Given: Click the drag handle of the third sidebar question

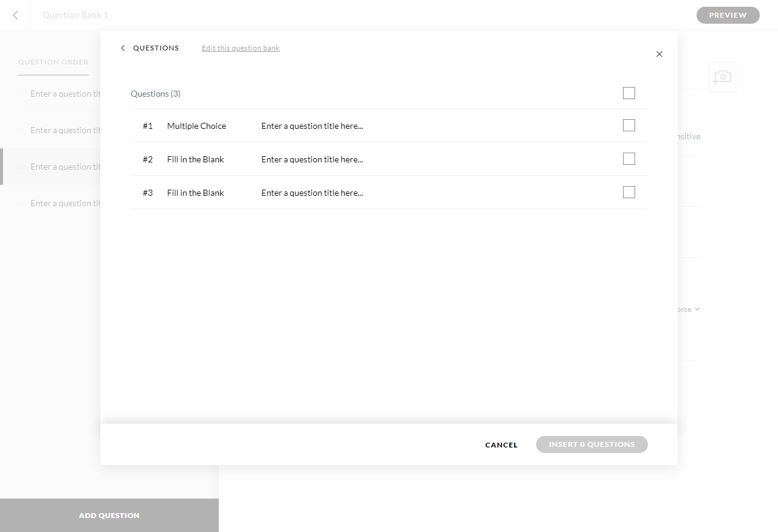Looking at the screenshot, I should click(21, 167).
